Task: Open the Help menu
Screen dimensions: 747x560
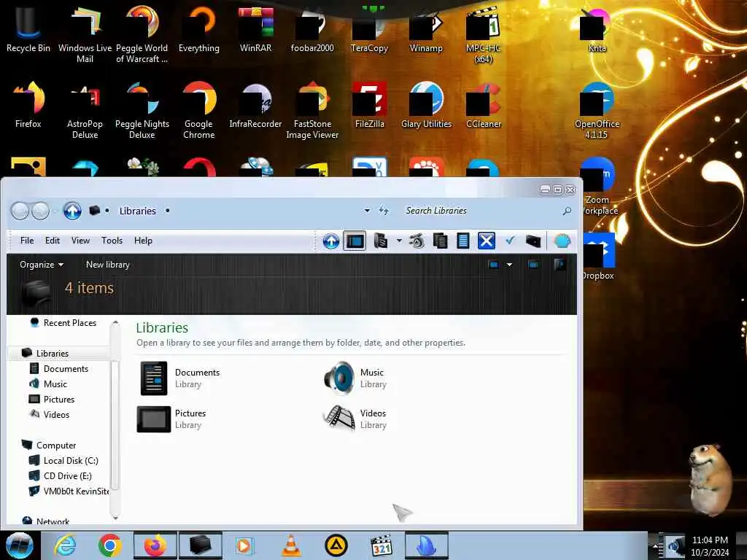Action: (x=143, y=241)
